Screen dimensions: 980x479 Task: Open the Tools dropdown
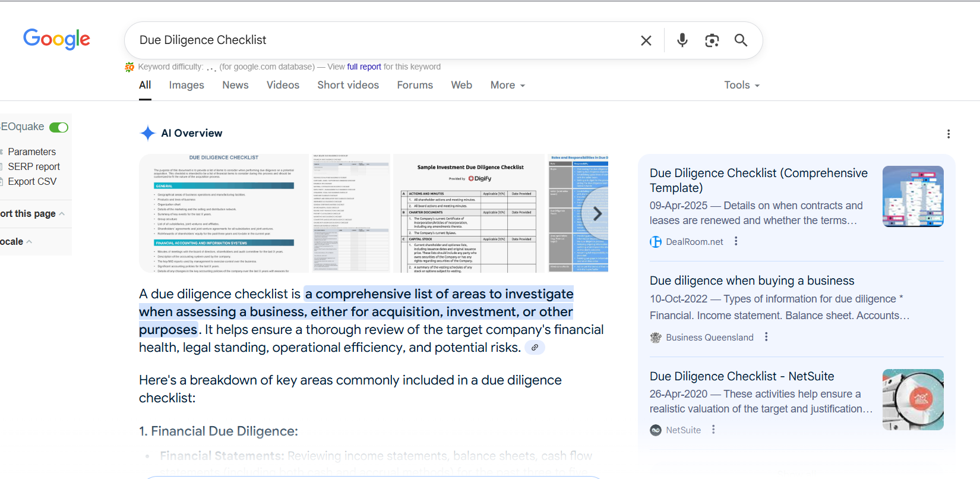[741, 85]
